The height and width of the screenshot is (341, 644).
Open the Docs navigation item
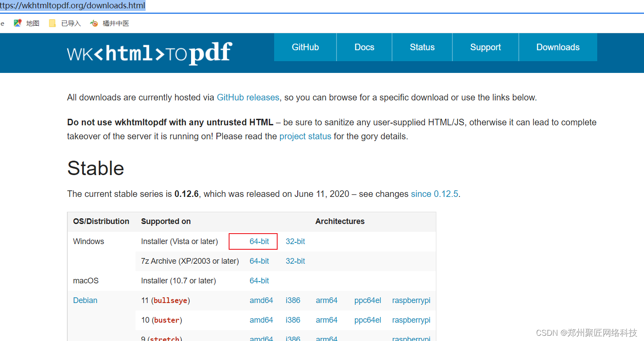point(364,47)
